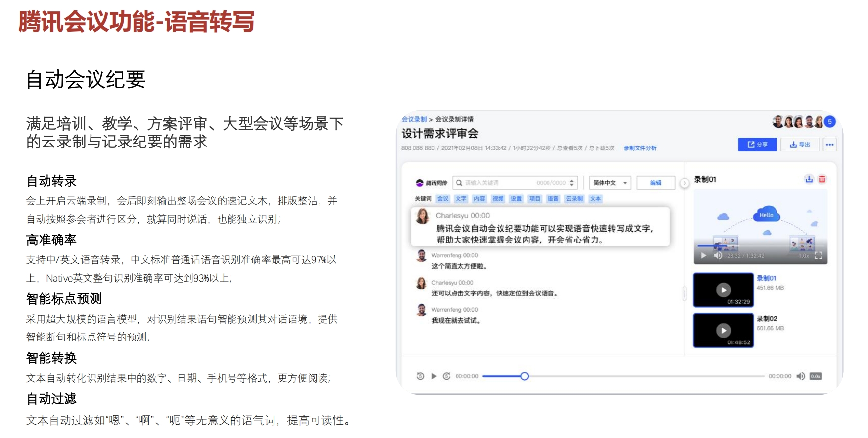Screen dimensions: 868x438
Task: Mute the video preview with the speaker icon
Action: point(718,256)
